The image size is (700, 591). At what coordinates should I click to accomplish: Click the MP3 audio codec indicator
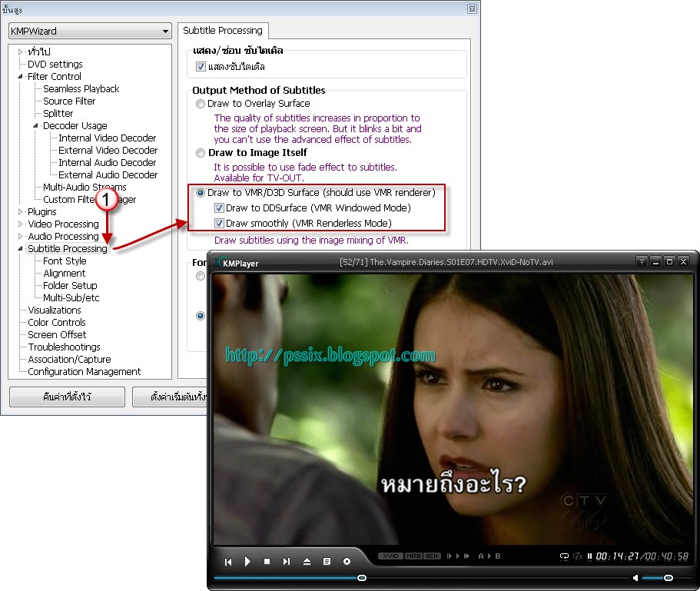(x=413, y=556)
